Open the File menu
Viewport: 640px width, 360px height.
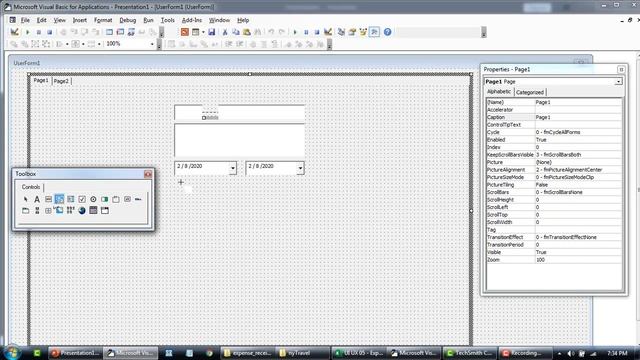click(x=25, y=20)
